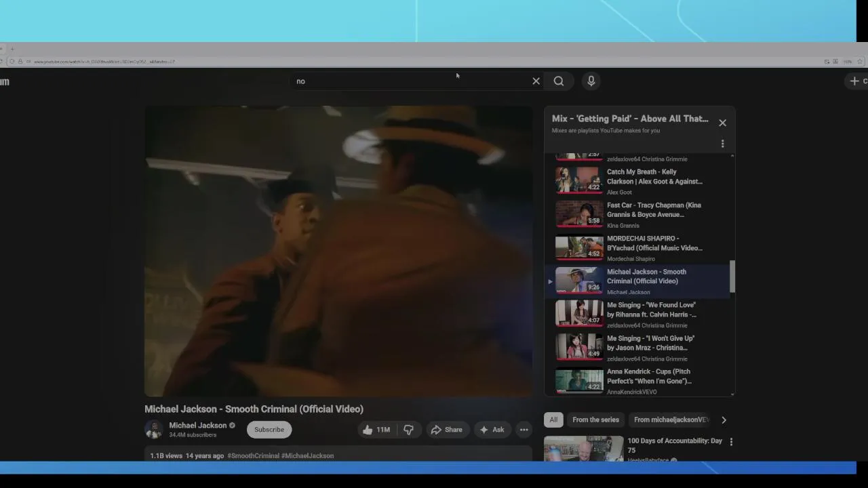Click the video player to pause
868x488 pixels.
[338, 251]
